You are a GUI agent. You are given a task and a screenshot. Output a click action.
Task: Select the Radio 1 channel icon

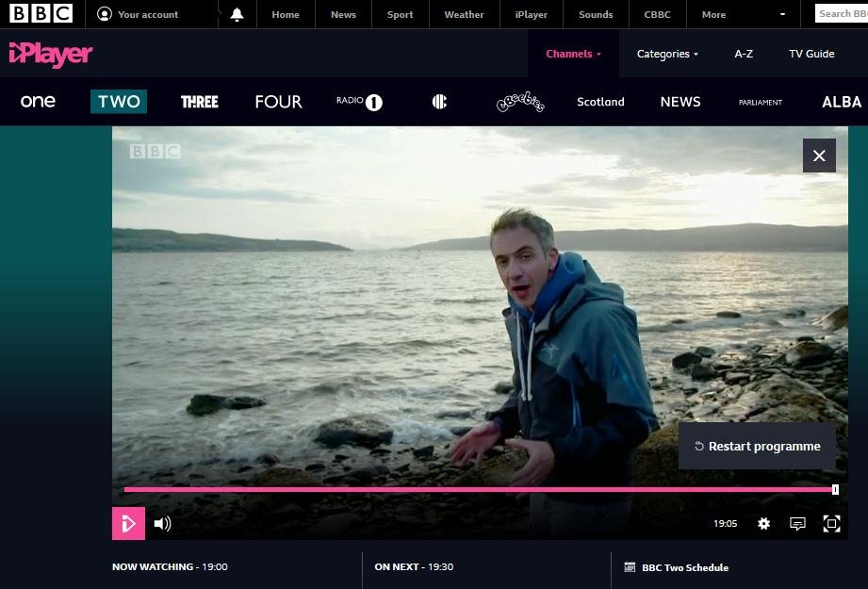(x=359, y=102)
